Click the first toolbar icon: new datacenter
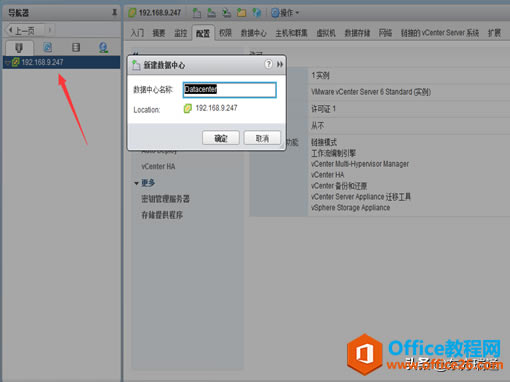Screen dimensions: 510x382 tap(197, 13)
